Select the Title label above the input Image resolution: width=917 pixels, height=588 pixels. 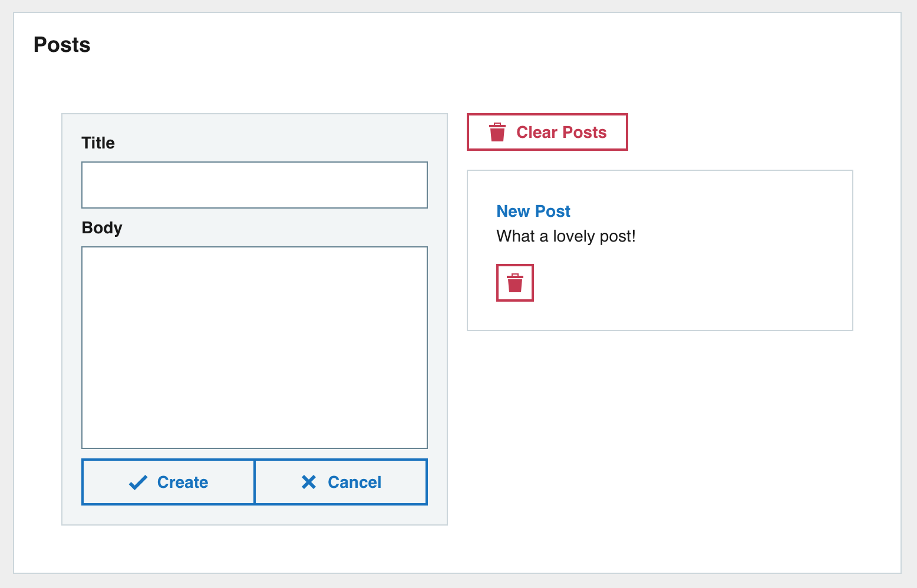pos(98,143)
